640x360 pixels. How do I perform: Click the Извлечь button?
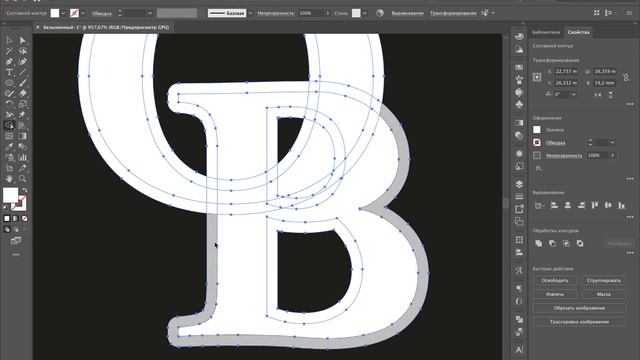click(555, 294)
